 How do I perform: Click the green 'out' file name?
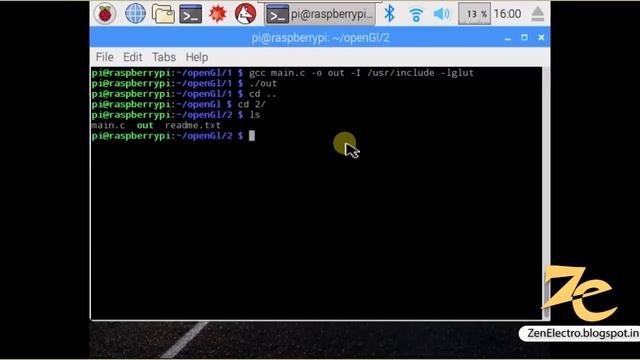[x=145, y=126]
